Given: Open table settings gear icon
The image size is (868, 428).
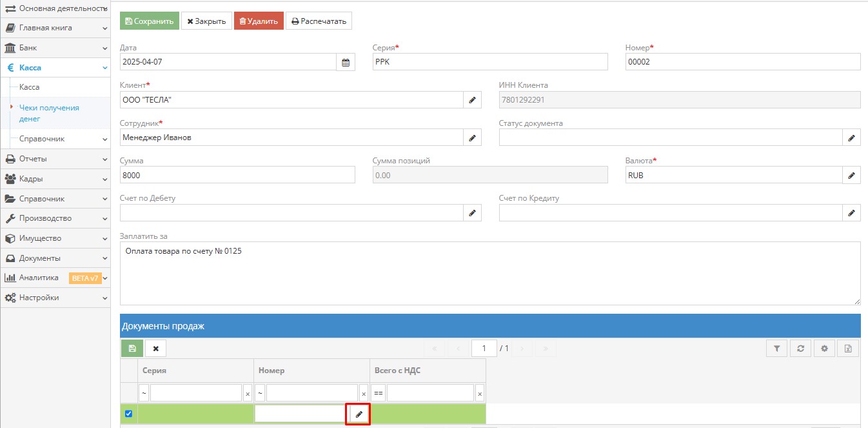Looking at the screenshot, I should 824,349.
